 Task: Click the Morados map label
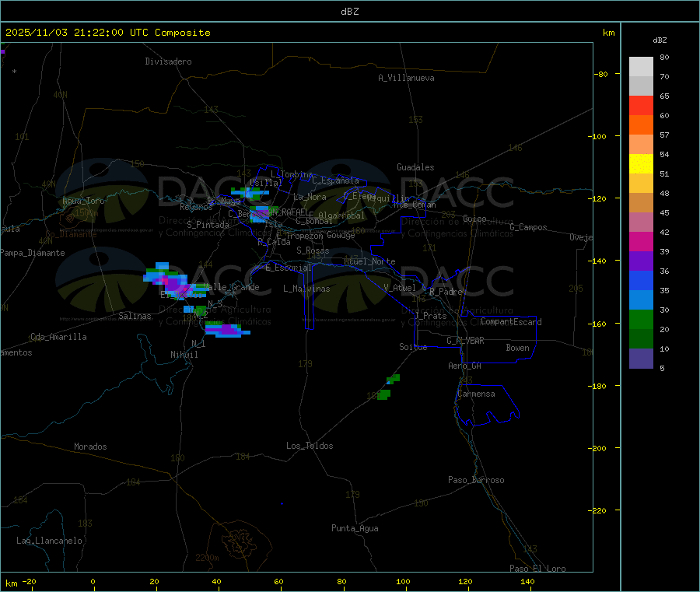(90, 447)
